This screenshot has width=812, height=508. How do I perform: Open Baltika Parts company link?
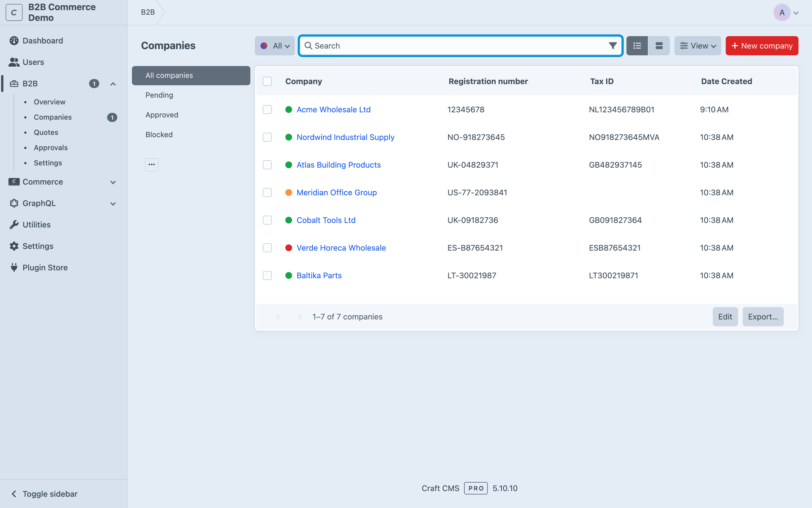pyautogui.click(x=319, y=275)
